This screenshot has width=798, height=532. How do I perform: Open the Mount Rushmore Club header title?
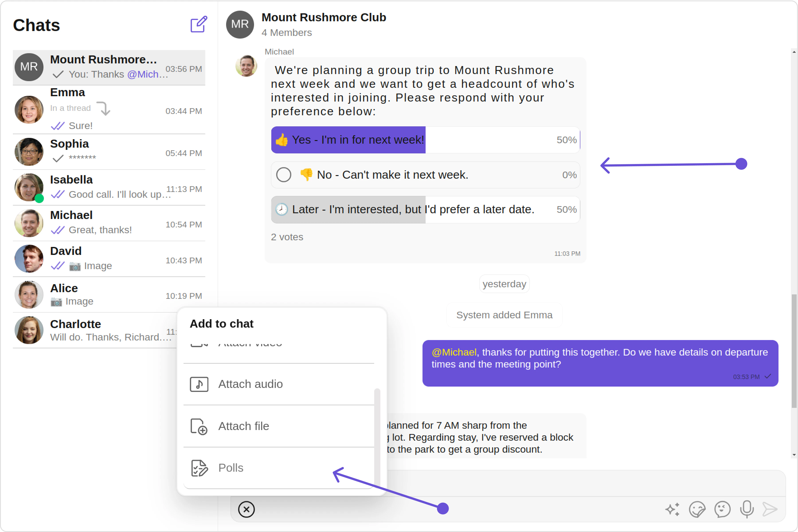coord(324,17)
